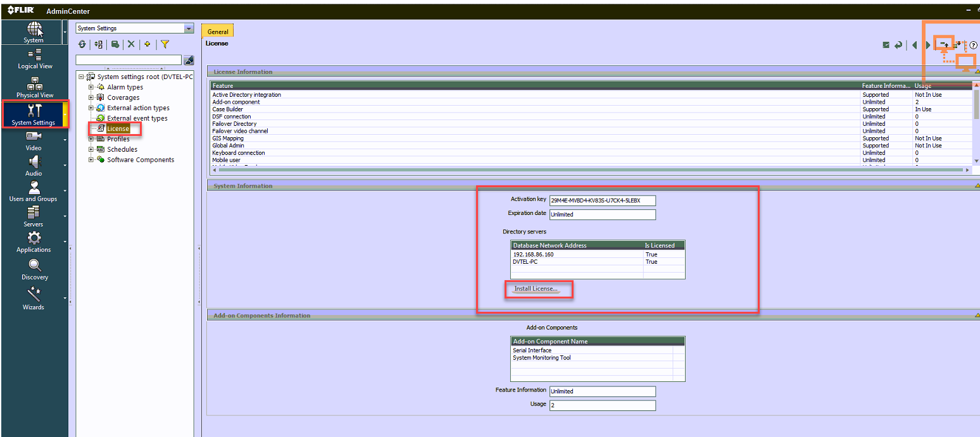
Task: Expand the Software Components tree node
Action: click(91, 159)
